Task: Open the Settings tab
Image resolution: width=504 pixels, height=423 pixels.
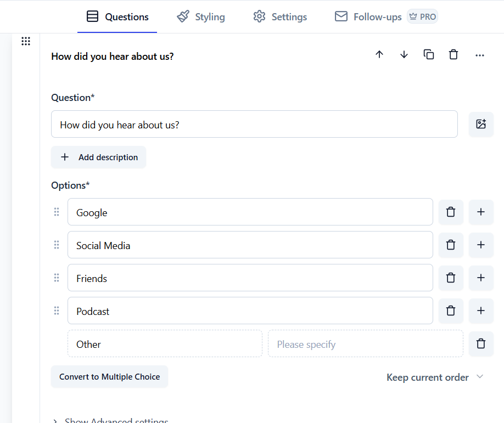Action: [x=279, y=16]
